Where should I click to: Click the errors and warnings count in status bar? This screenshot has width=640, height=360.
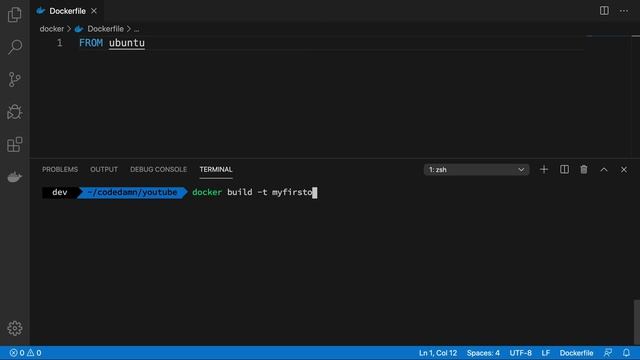pyautogui.click(x=25, y=353)
